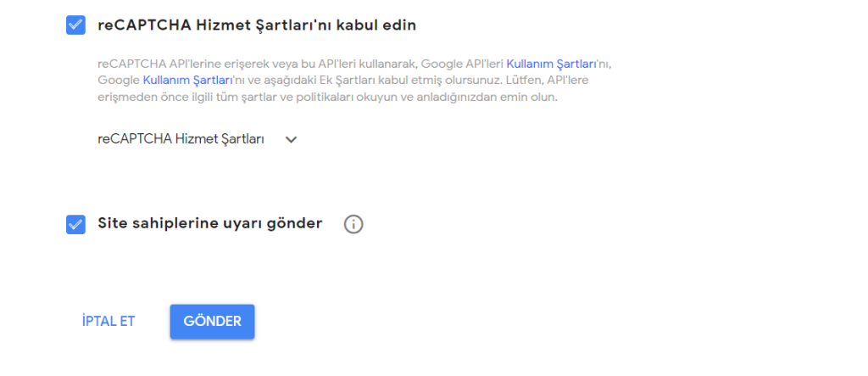This screenshot has width=868, height=376.
Task: Open the Google Kullanım Şartları link after API terms
Action: [188, 80]
